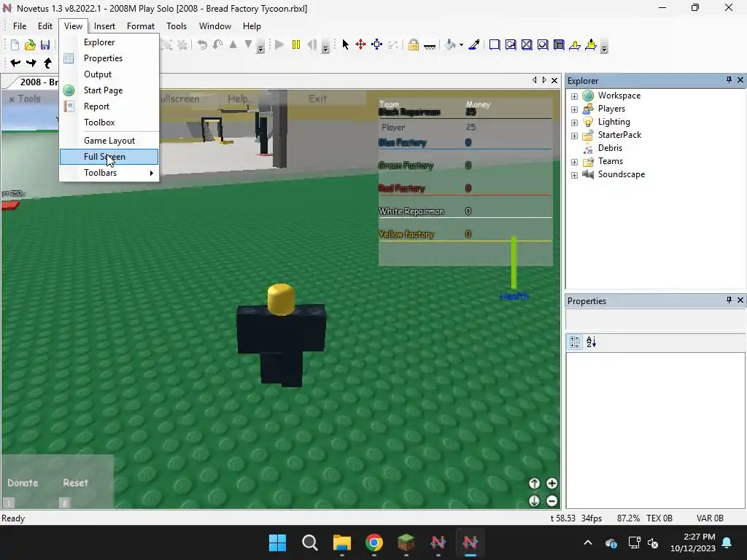
Task: Select the Dropper color picker tool
Action: click(x=474, y=44)
